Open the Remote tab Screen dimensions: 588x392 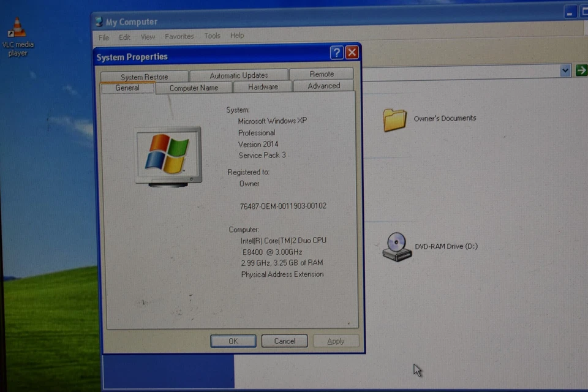(322, 73)
